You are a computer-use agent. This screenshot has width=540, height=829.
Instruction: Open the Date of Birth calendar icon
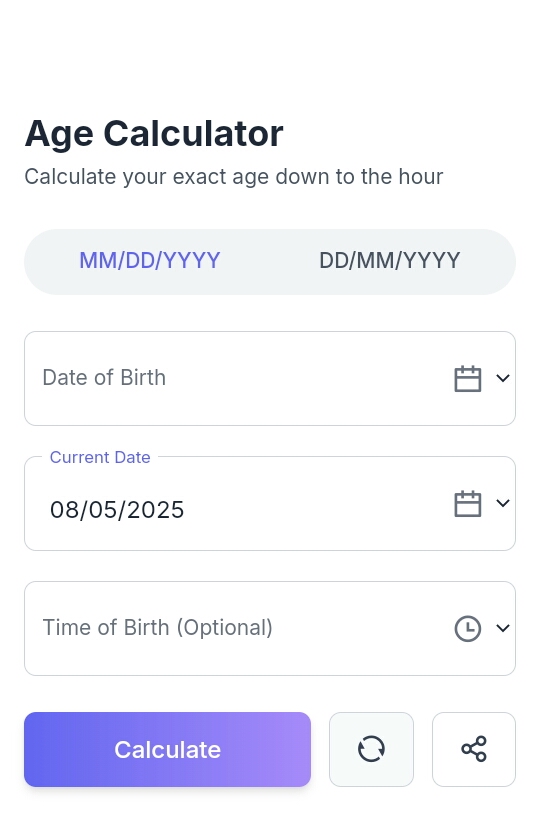click(468, 379)
